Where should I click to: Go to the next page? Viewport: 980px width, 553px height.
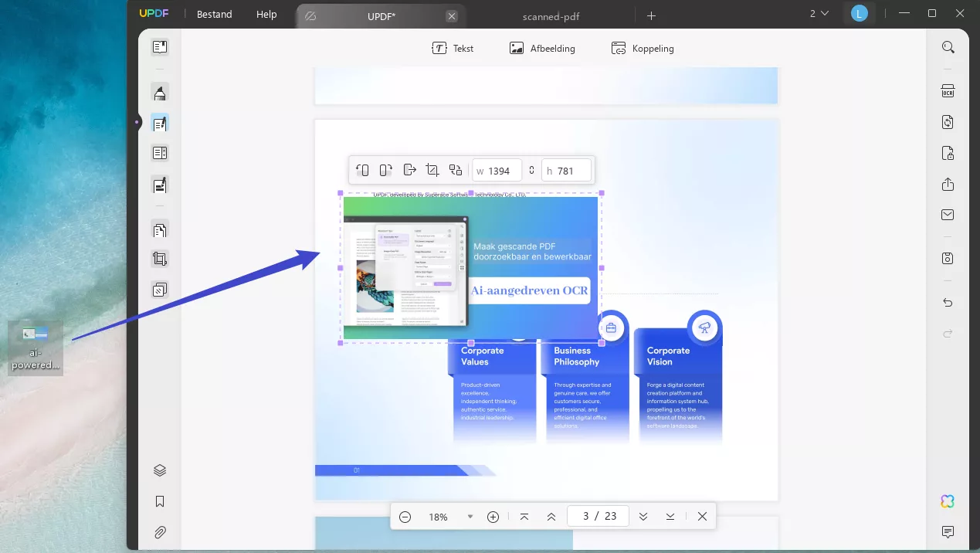pos(643,517)
